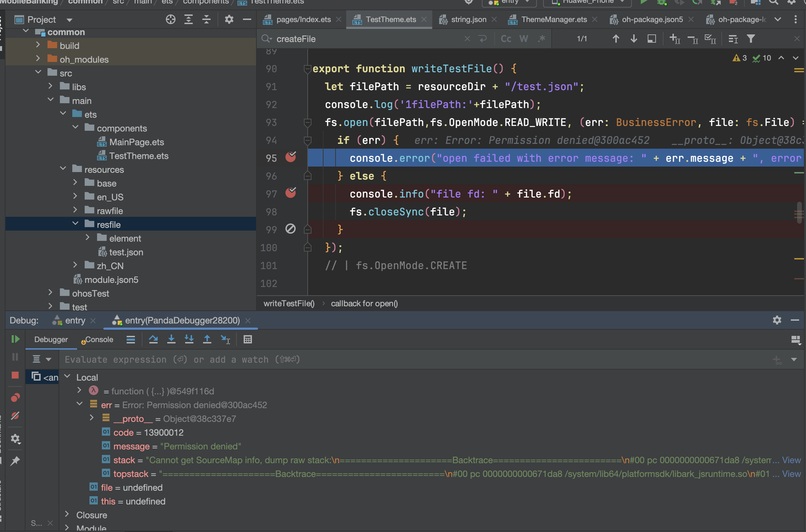Pin the debug tab
The height and width of the screenshot is (532, 806).
coord(15,461)
